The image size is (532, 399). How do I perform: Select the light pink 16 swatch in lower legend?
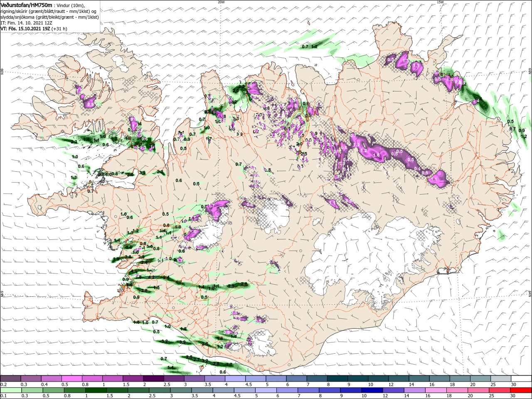point(436,390)
